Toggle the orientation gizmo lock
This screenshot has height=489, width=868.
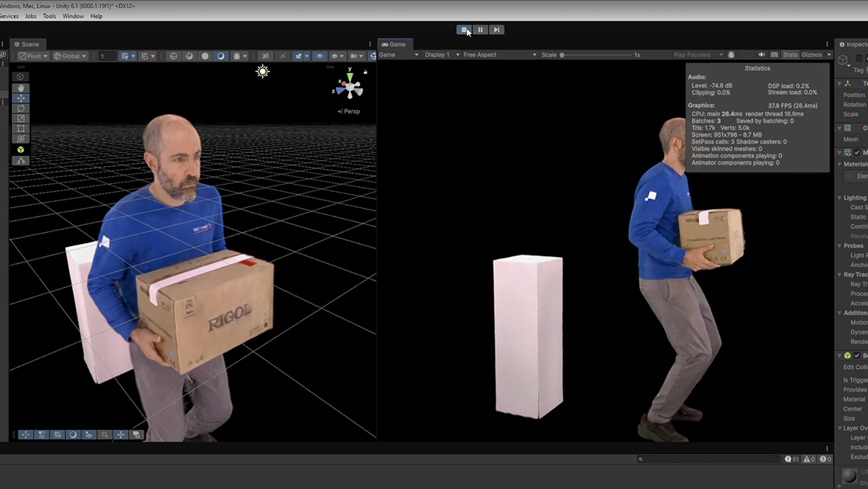[365, 71]
